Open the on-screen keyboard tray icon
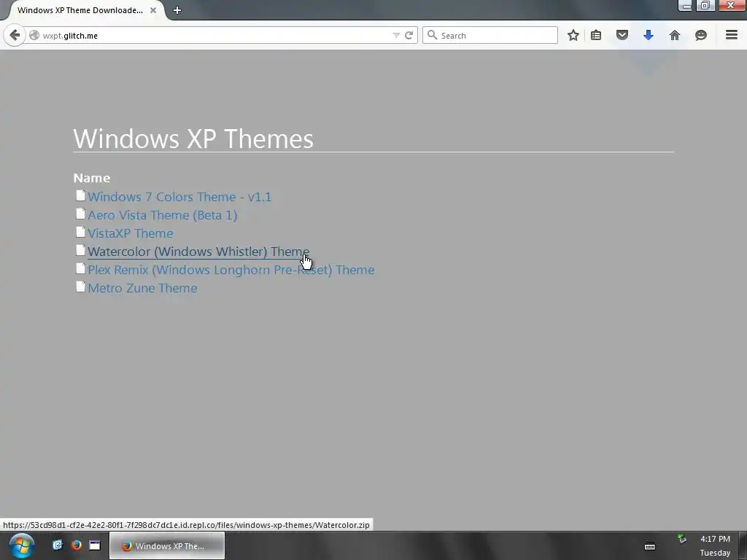The width and height of the screenshot is (747, 560). tap(650, 547)
